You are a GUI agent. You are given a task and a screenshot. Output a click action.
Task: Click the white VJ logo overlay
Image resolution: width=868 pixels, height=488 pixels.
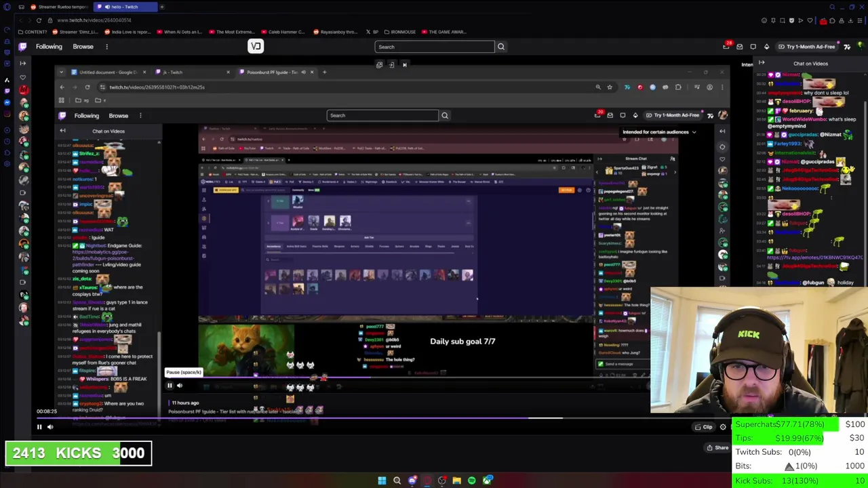255,46
